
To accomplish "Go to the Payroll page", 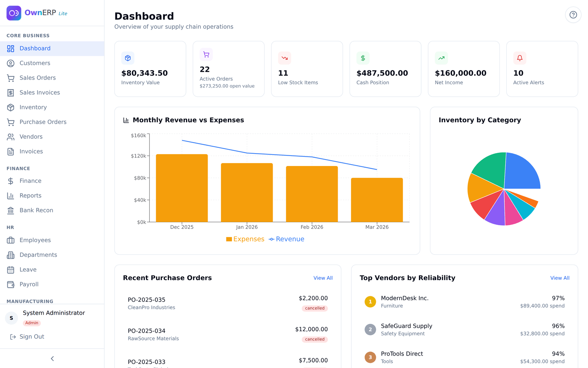I will pyautogui.click(x=52, y=284).
